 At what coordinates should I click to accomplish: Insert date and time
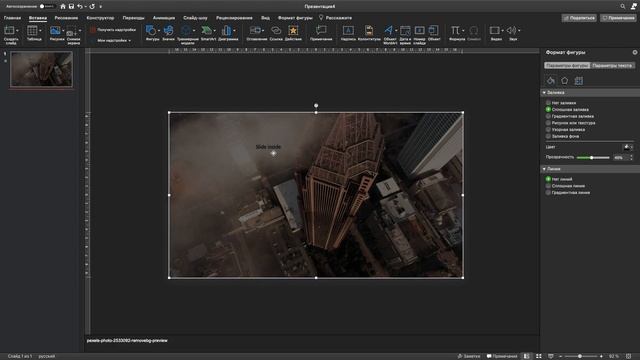tap(405, 31)
